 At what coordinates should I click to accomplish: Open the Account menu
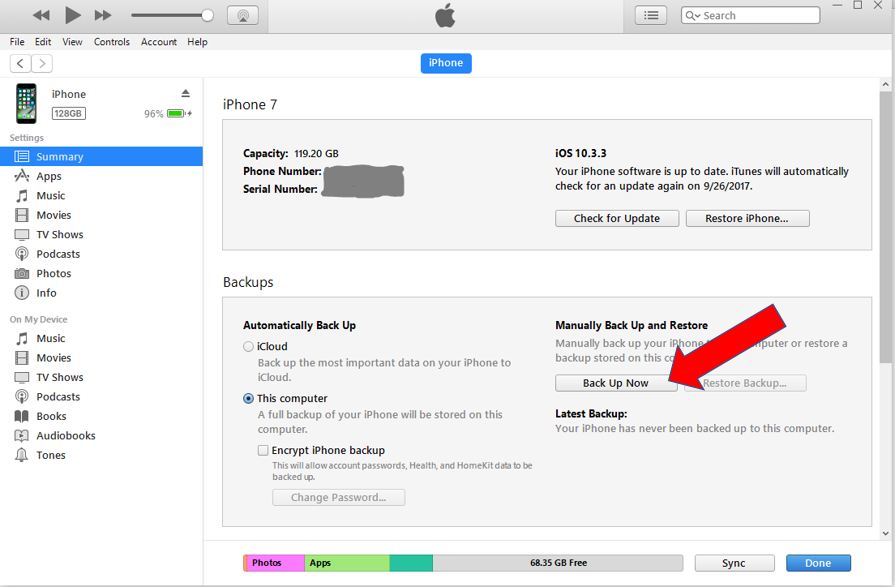click(x=159, y=42)
